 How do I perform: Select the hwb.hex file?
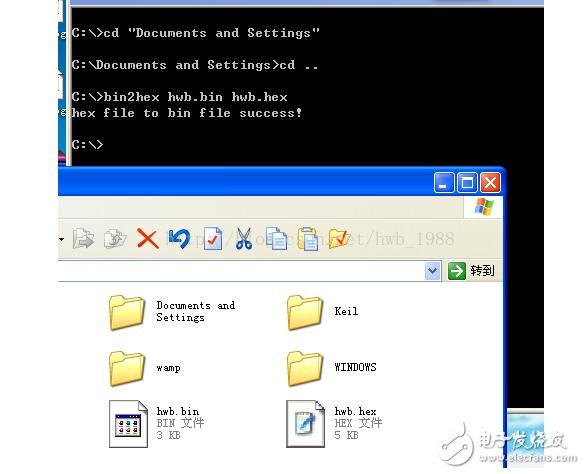click(334, 424)
